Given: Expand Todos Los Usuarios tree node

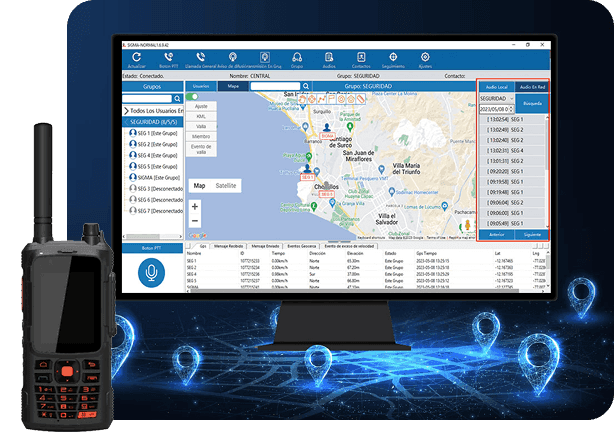Looking at the screenshot, I should pyautogui.click(x=126, y=109).
